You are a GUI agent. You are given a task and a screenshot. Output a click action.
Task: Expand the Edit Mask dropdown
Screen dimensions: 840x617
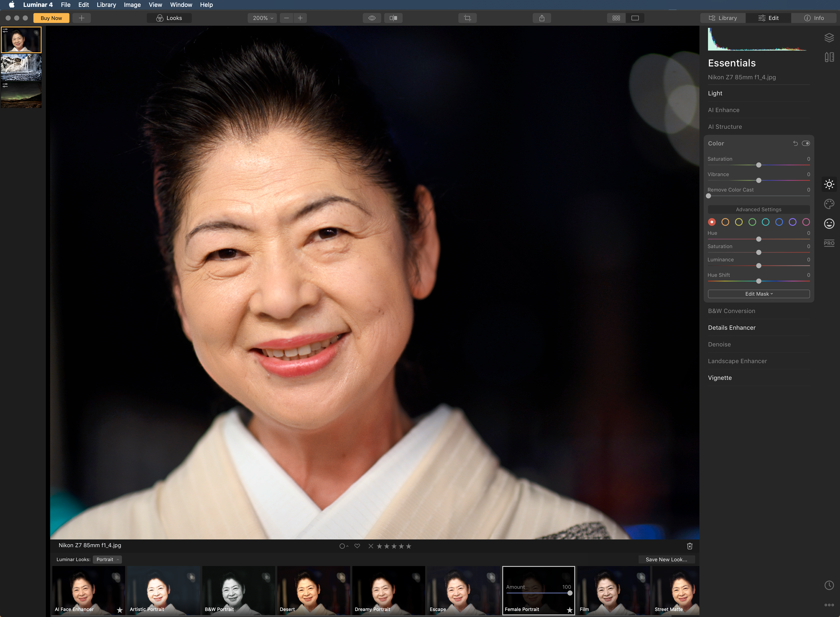759,294
